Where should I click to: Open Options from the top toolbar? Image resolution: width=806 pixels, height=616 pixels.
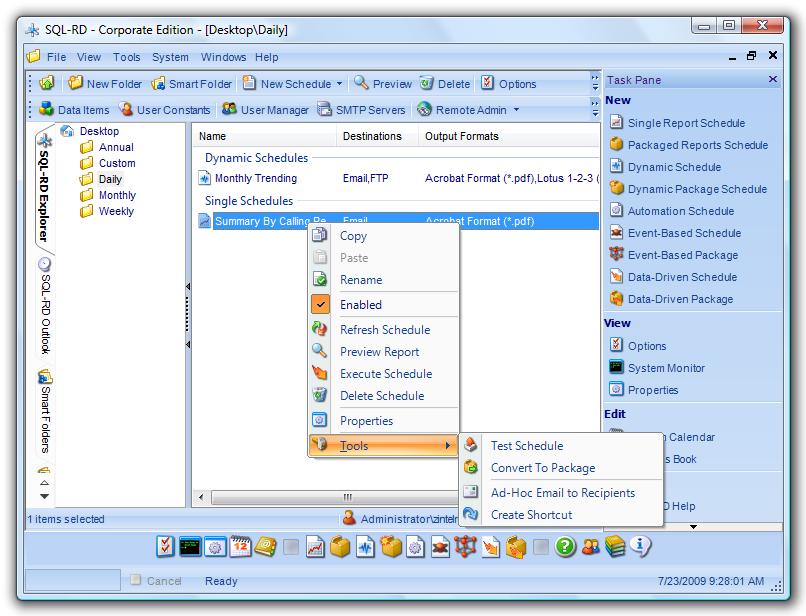(x=508, y=83)
